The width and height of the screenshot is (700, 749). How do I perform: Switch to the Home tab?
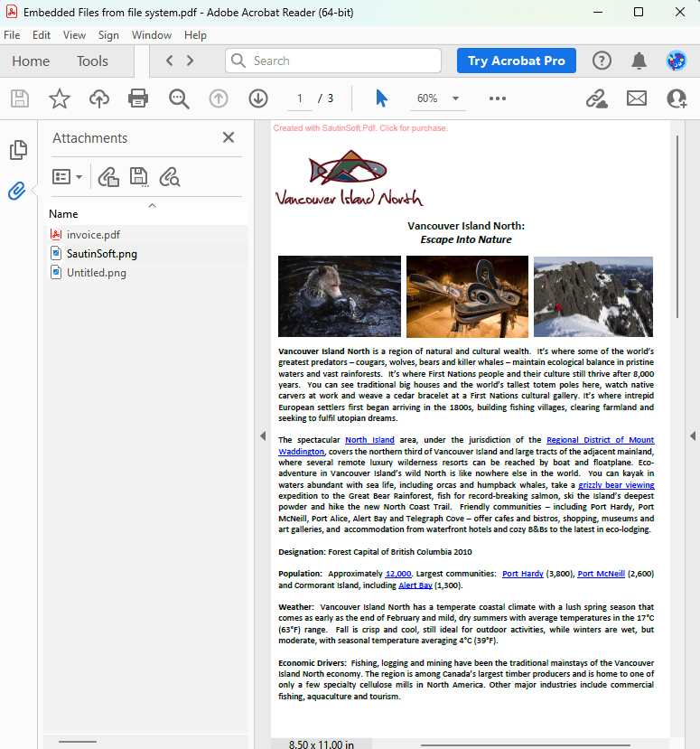pos(31,61)
